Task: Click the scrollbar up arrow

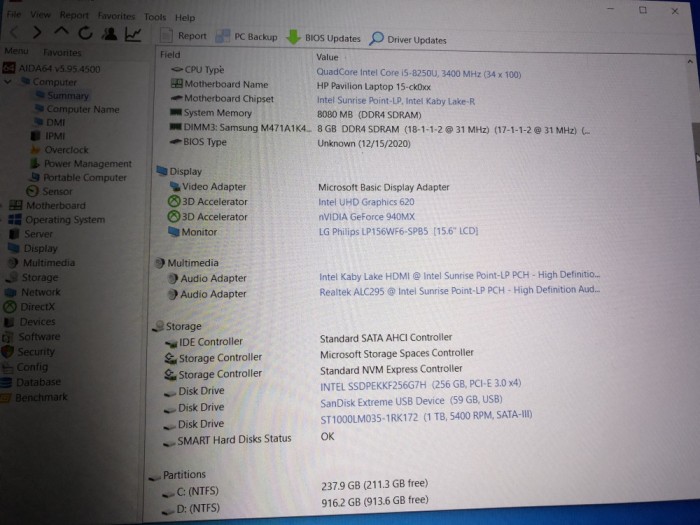Action: [x=690, y=62]
